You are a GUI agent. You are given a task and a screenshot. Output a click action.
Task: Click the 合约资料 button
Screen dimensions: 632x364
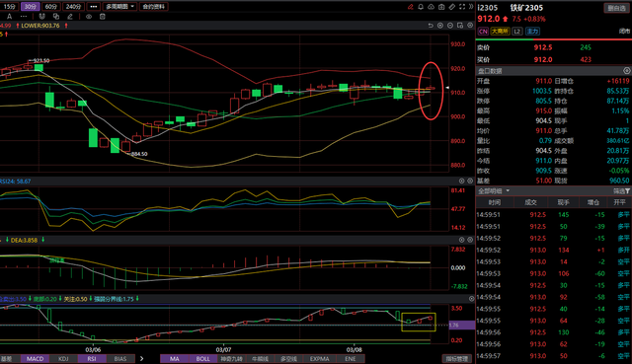pos(154,7)
